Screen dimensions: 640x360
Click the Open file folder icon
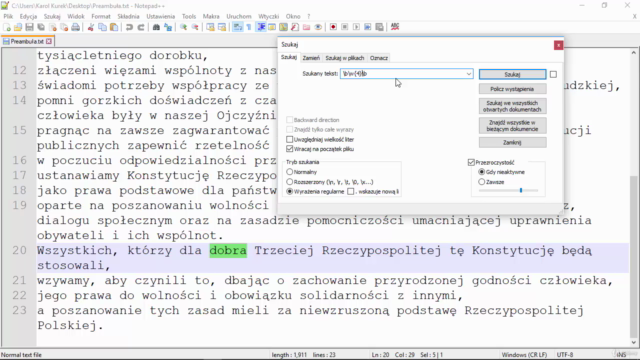18,27
